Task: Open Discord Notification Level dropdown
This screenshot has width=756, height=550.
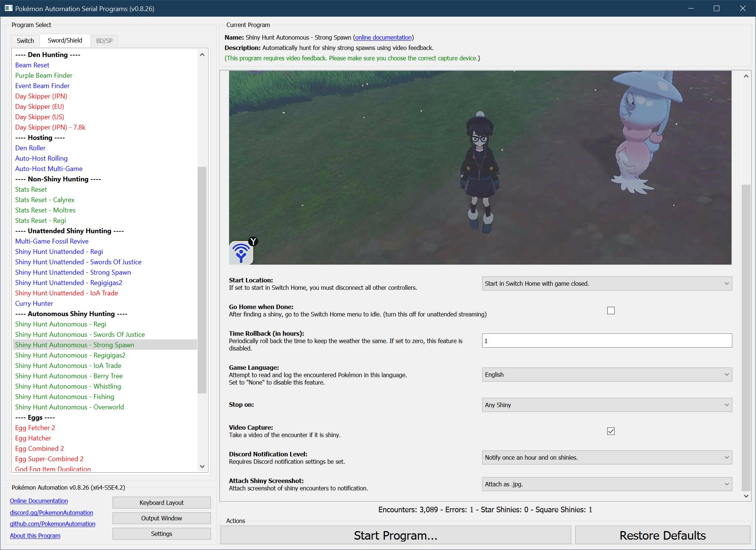Action: (x=607, y=457)
